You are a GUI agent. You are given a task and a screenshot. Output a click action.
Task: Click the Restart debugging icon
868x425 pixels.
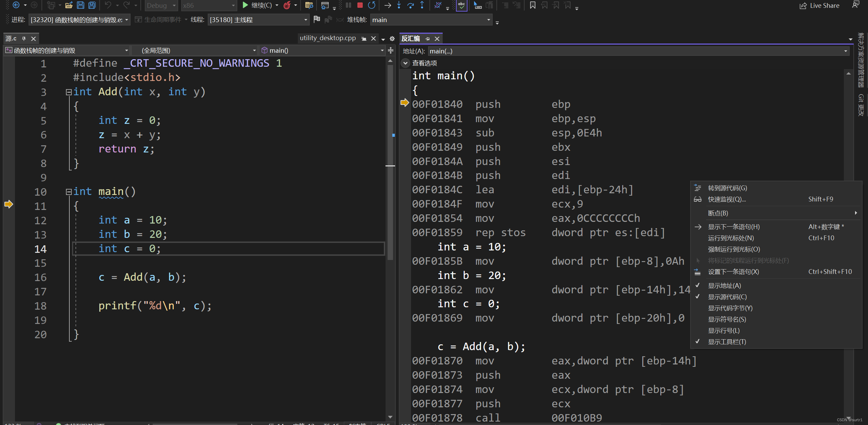[372, 5]
